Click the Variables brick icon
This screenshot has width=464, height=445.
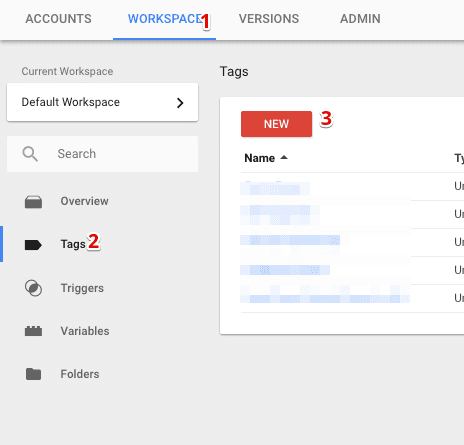tap(33, 331)
